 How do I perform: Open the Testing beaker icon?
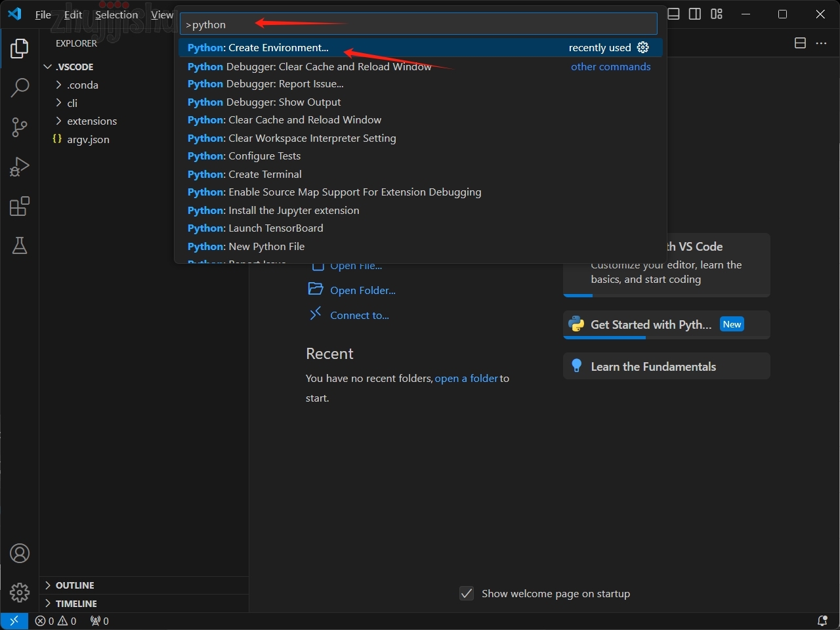click(x=20, y=245)
